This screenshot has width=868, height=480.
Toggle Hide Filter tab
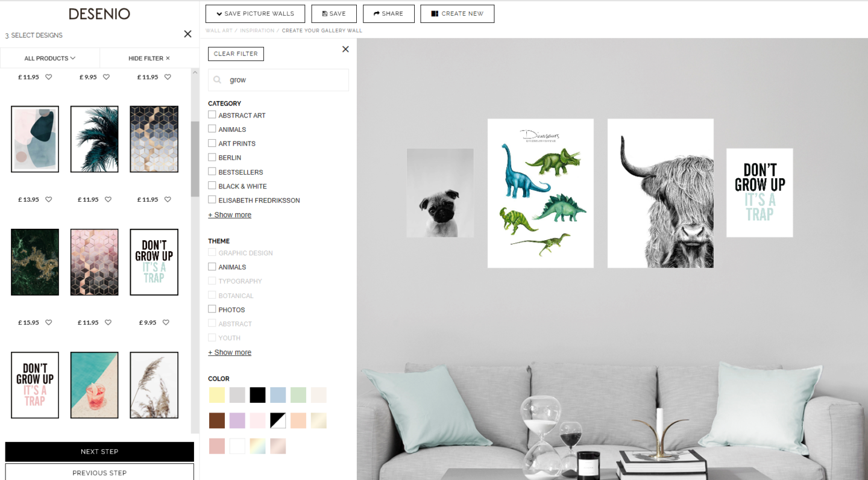[x=149, y=58]
